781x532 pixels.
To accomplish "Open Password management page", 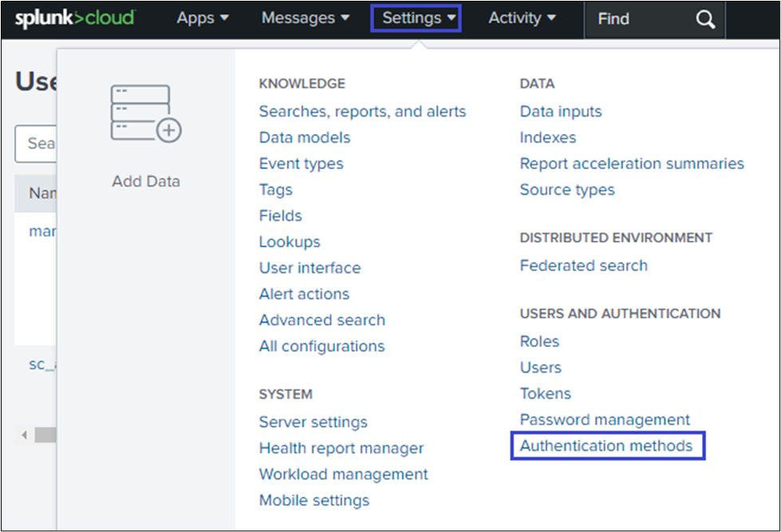I will click(x=605, y=420).
